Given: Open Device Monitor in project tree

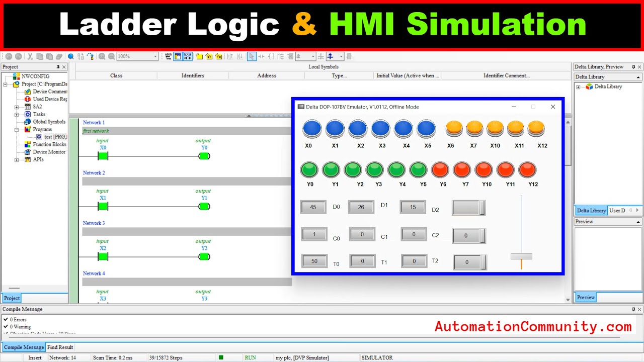Looking at the screenshot, I should point(49,152).
